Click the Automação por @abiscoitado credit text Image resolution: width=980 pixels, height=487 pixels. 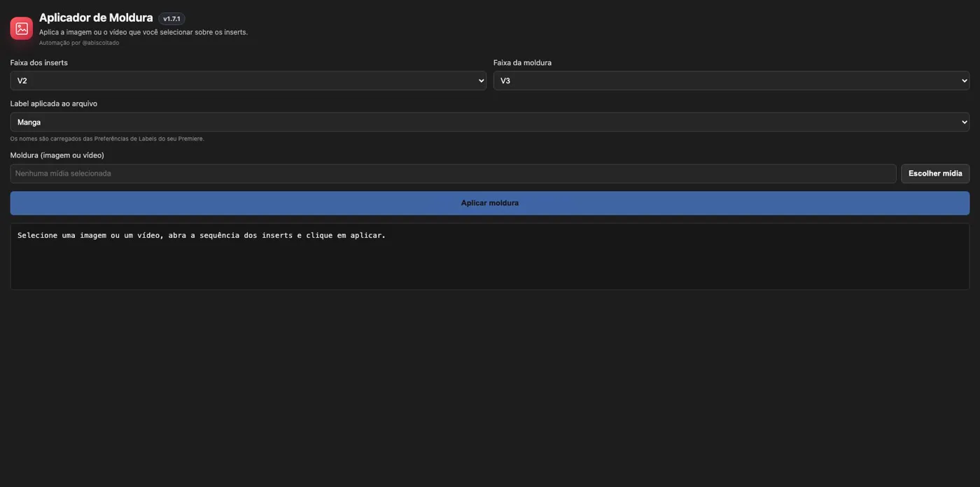pos(79,43)
